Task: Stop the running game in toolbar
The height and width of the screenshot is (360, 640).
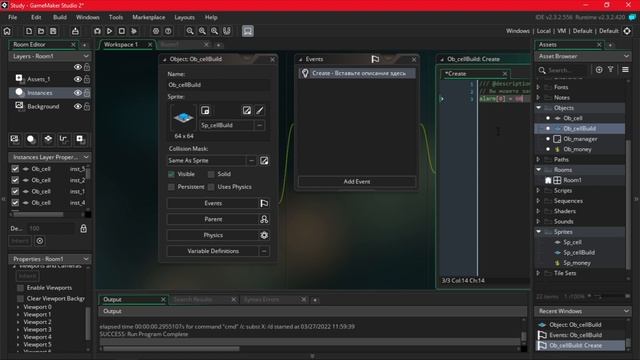Action: pyautogui.click(x=122, y=31)
